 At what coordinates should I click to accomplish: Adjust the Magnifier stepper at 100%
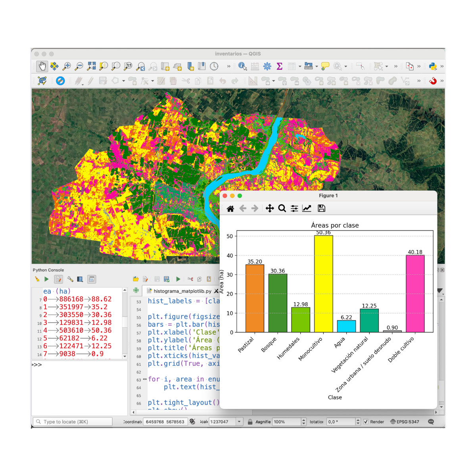(x=304, y=422)
